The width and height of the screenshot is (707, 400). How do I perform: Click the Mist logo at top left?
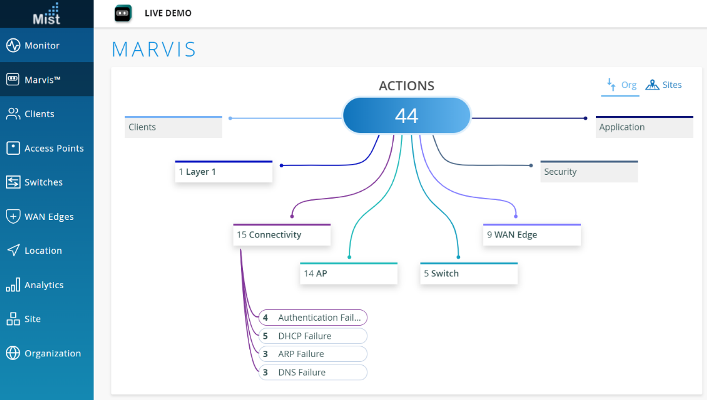(x=46, y=14)
